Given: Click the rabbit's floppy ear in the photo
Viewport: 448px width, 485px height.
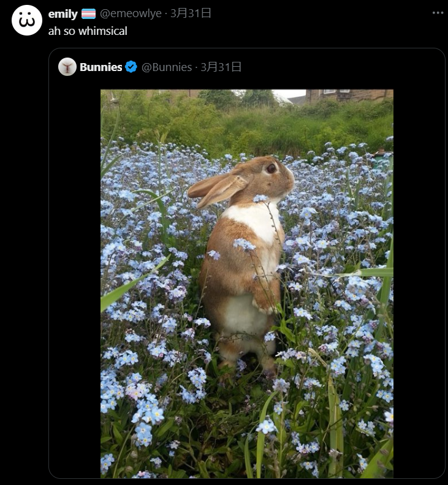Looking at the screenshot, I should click(x=217, y=188).
